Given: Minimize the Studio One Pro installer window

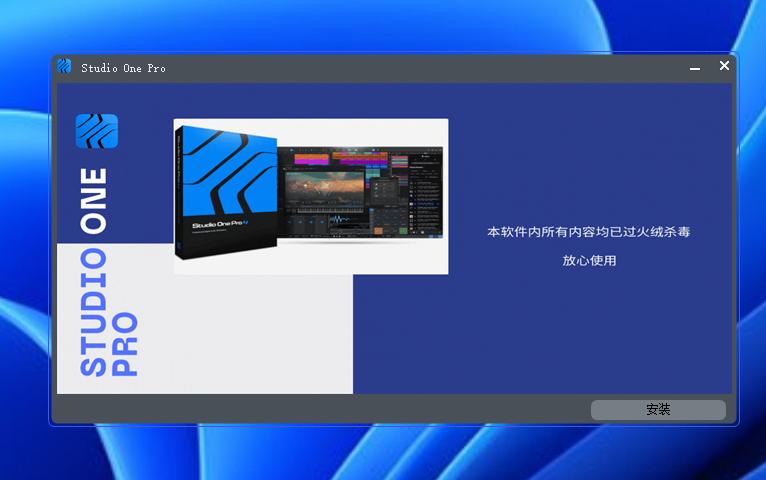Looking at the screenshot, I should 695,69.
